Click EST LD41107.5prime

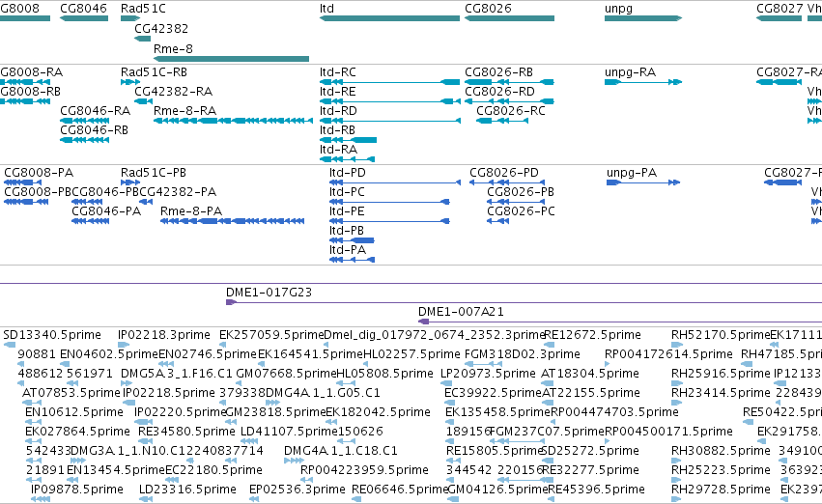pyautogui.click(x=250, y=441)
